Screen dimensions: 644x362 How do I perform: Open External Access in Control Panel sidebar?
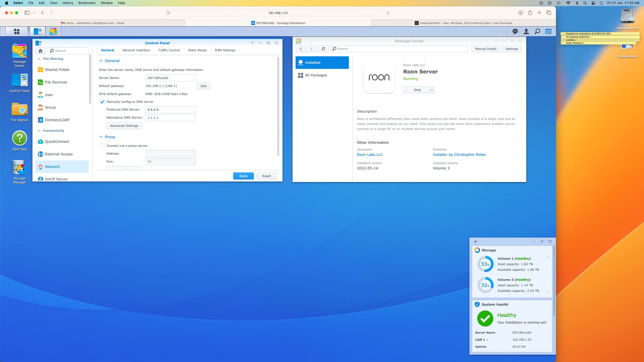pos(62,154)
